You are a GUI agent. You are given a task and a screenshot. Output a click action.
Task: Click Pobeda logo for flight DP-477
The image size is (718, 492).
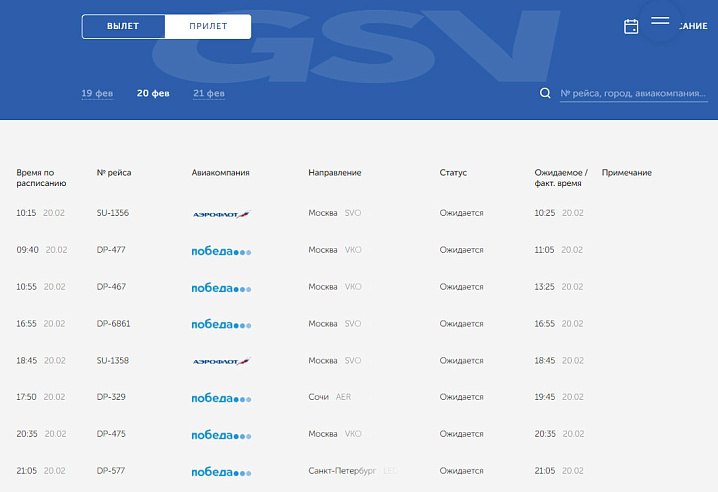pos(221,250)
